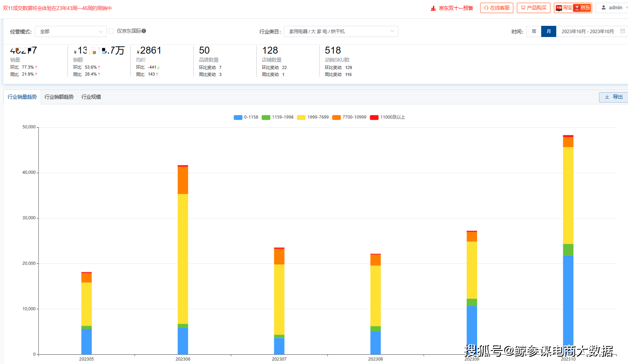The width and height of the screenshot is (628, 364).
Task: Select the 月 monthly time option
Action: click(548, 31)
